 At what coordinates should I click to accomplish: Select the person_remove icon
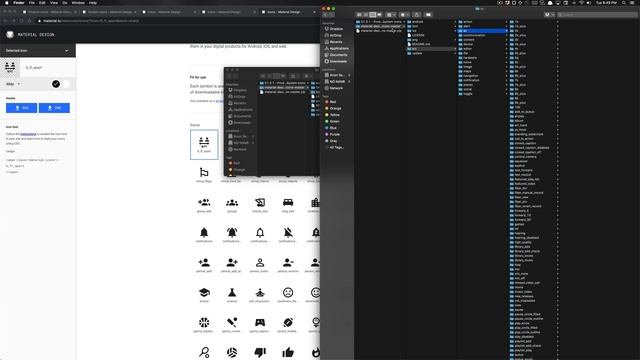[288, 262]
